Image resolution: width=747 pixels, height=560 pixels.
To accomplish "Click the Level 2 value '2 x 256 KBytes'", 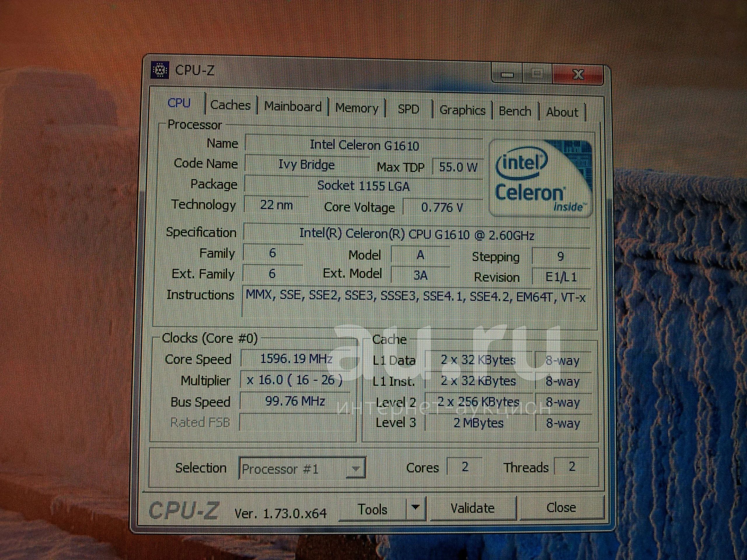I will (x=478, y=402).
